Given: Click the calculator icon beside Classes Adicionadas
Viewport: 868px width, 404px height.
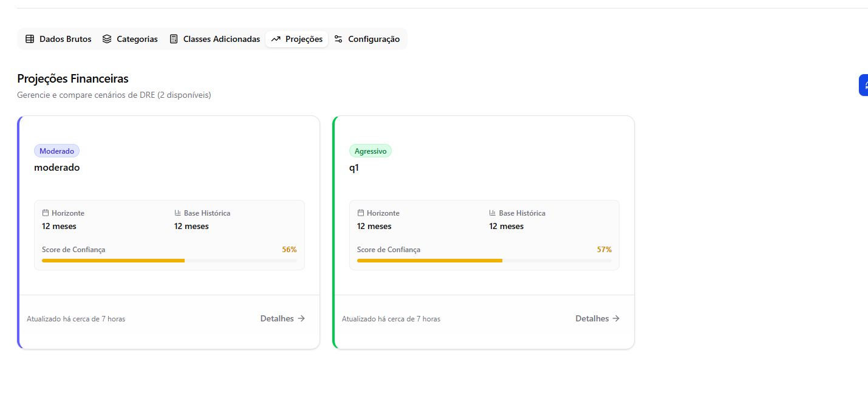Looking at the screenshot, I should point(174,39).
